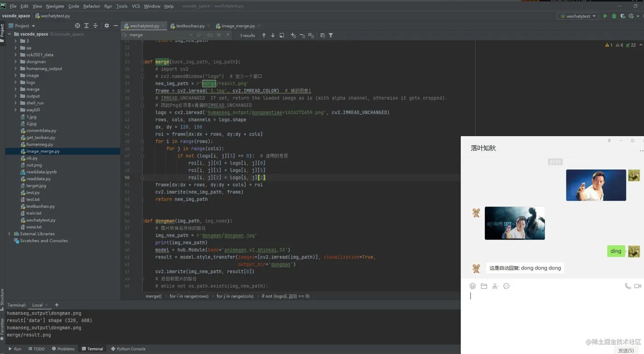The height and width of the screenshot is (354, 644).
Task: Clear the search field text (x icon)
Action: point(191,35)
